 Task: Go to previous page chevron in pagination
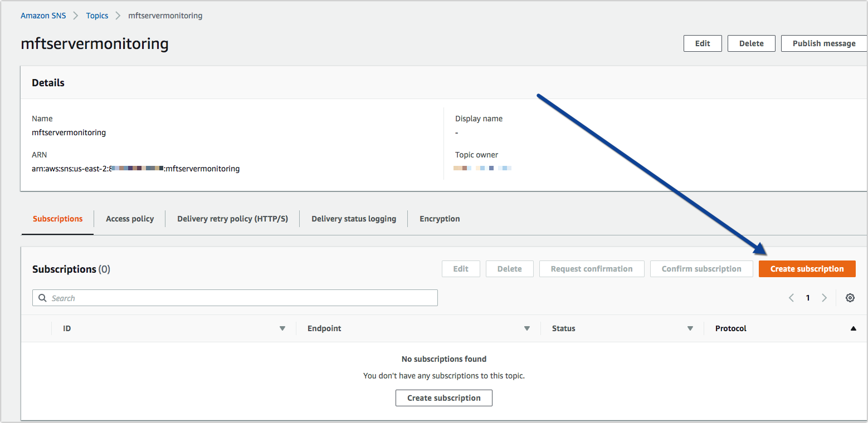(791, 298)
